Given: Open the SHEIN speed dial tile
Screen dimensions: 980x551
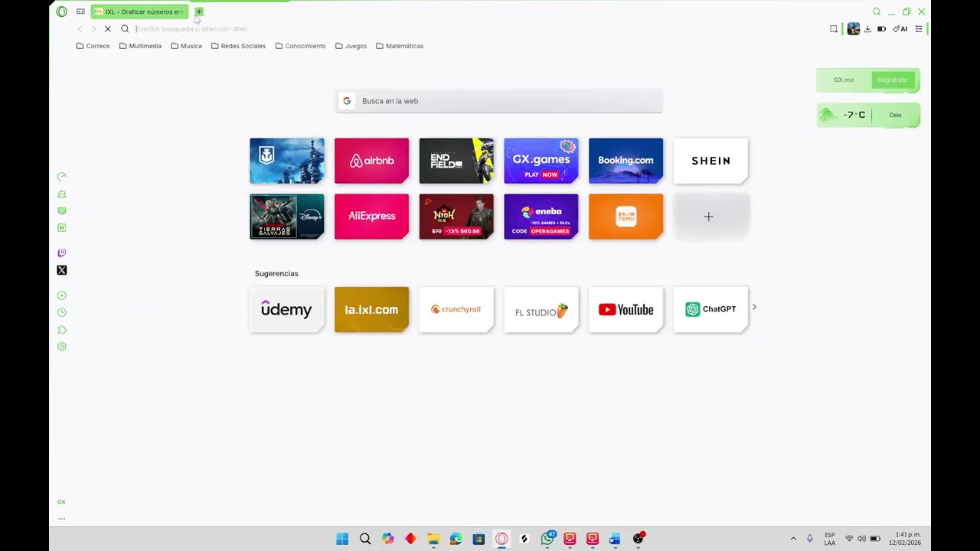Looking at the screenshot, I should (710, 161).
